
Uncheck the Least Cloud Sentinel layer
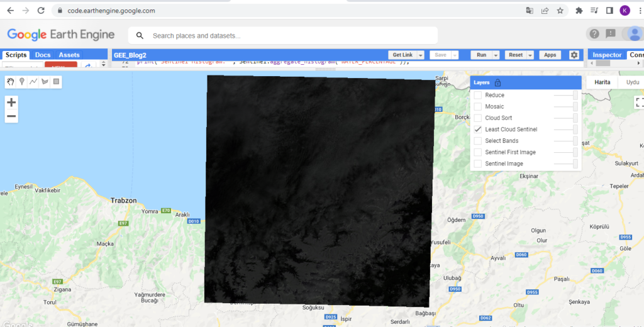tap(478, 130)
